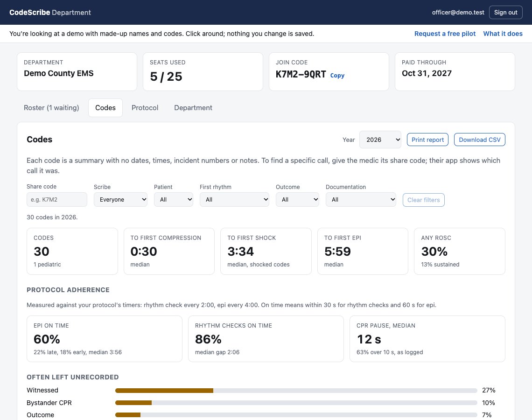The height and width of the screenshot is (420, 532).
Task: Click the Epi On Time 60% card
Action: click(105, 339)
